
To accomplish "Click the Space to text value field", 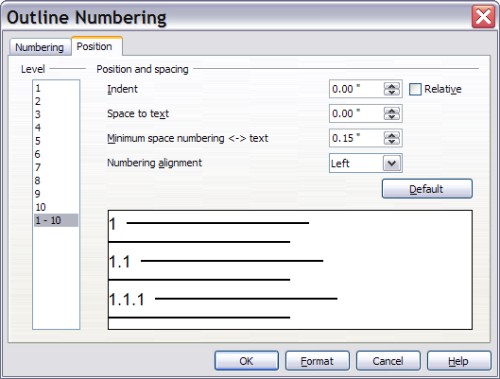I will click(x=356, y=114).
